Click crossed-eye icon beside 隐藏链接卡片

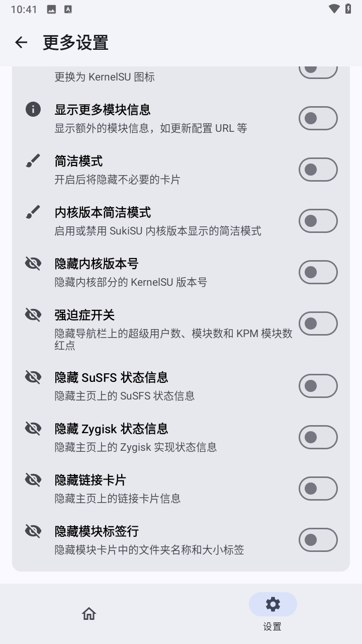pos(33,479)
